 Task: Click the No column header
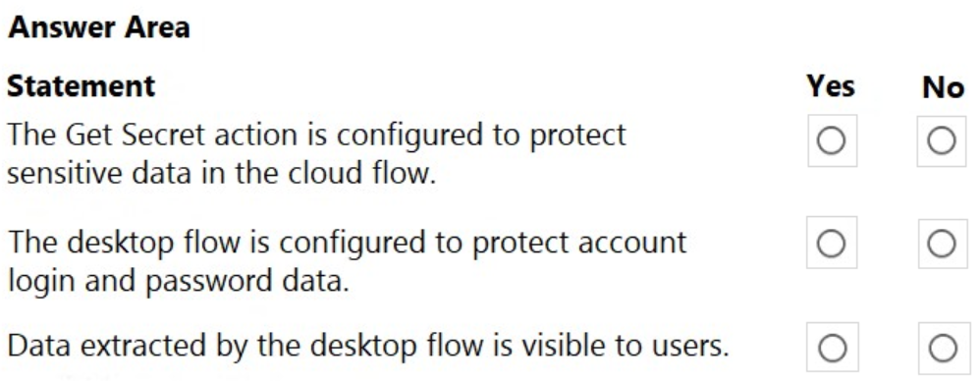[x=943, y=86]
